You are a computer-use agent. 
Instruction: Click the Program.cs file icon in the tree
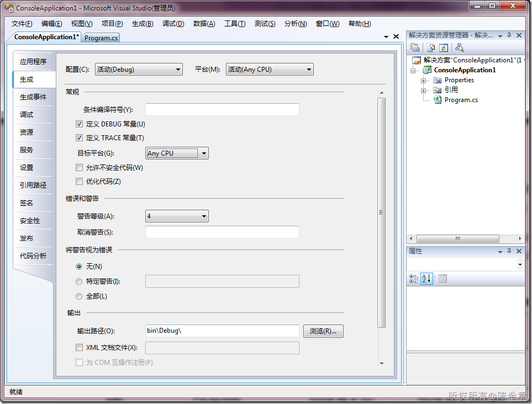(x=438, y=100)
